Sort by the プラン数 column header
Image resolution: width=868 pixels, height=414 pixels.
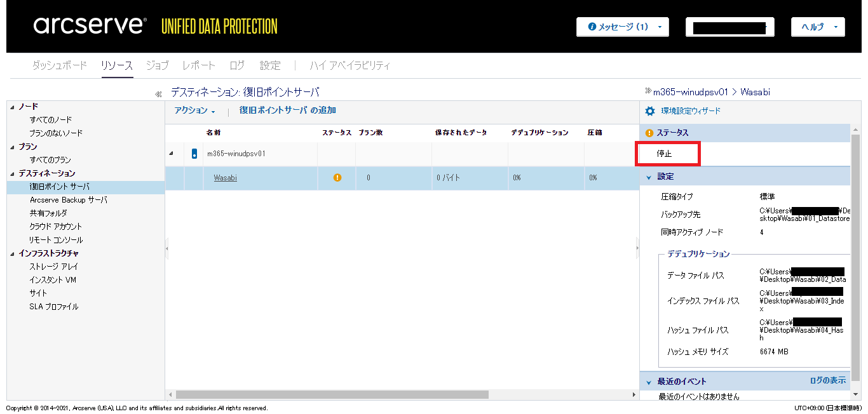pyautogui.click(x=370, y=133)
